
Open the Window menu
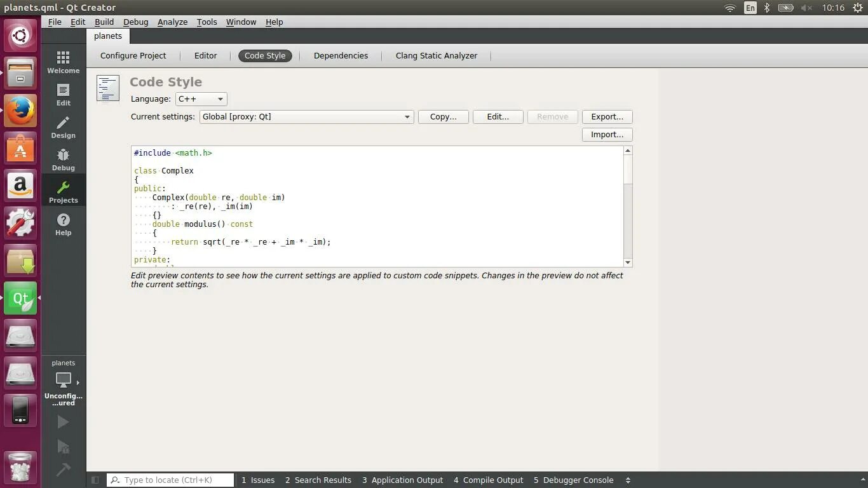[x=241, y=22]
